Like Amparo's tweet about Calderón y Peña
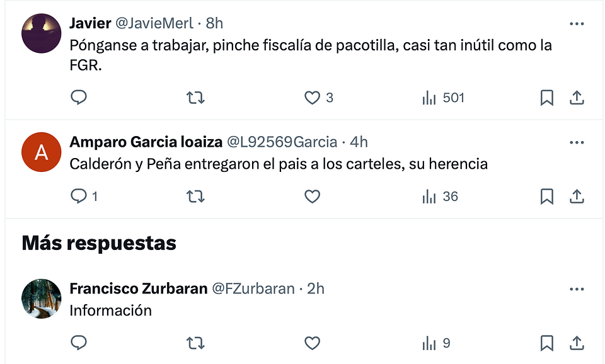Screen dimensions: 605x364 click(x=312, y=196)
